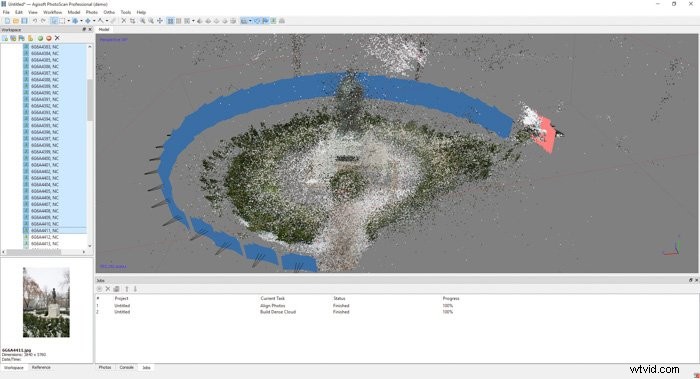Switch to the Jobs tab
Viewport: 700px width, 379px height.
coord(146,367)
